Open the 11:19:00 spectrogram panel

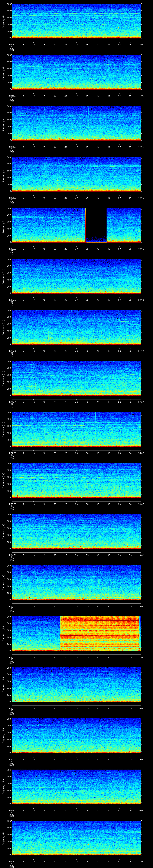click(x=76, y=276)
